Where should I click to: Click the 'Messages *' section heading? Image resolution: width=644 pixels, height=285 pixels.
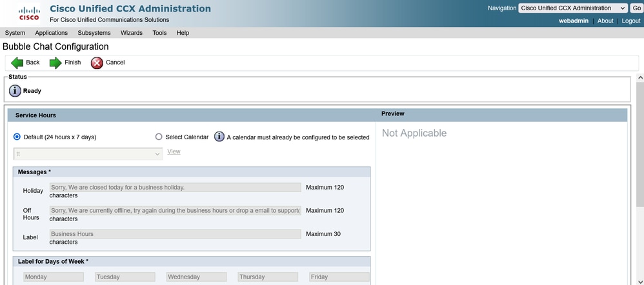coord(34,172)
